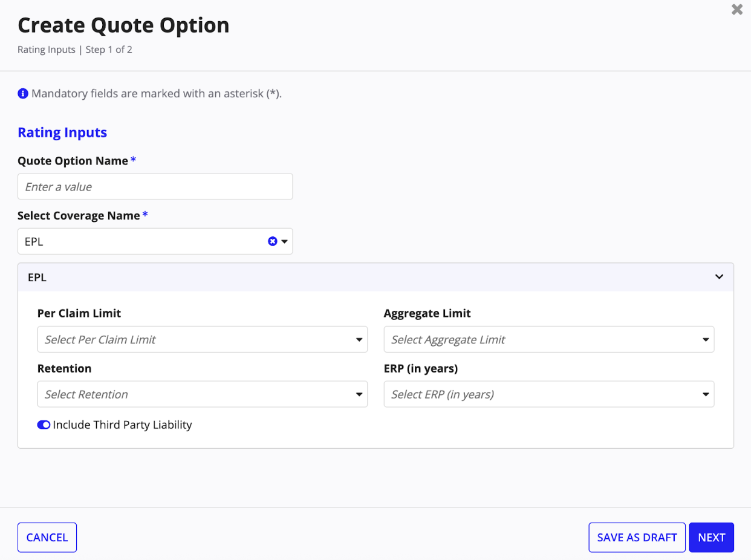This screenshot has width=751, height=560.
Task: Open the Per Claim Limit dropdown
Action: (203, 339)
